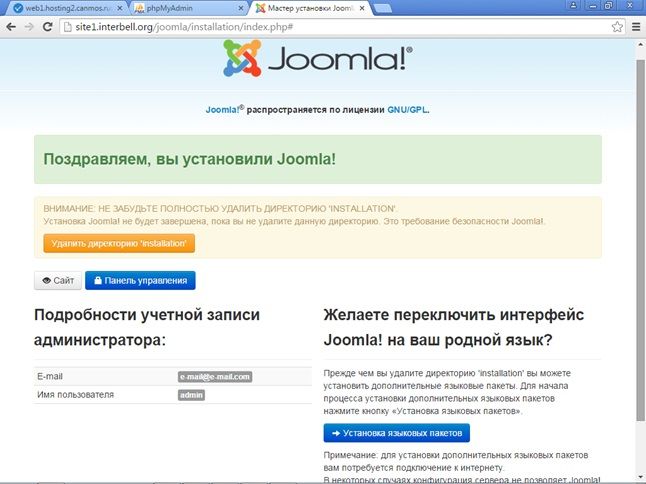Switch to the web1.hosting2.canmos.ru tab
Viewport: 646px width, 484px height.
coord(60,8)
